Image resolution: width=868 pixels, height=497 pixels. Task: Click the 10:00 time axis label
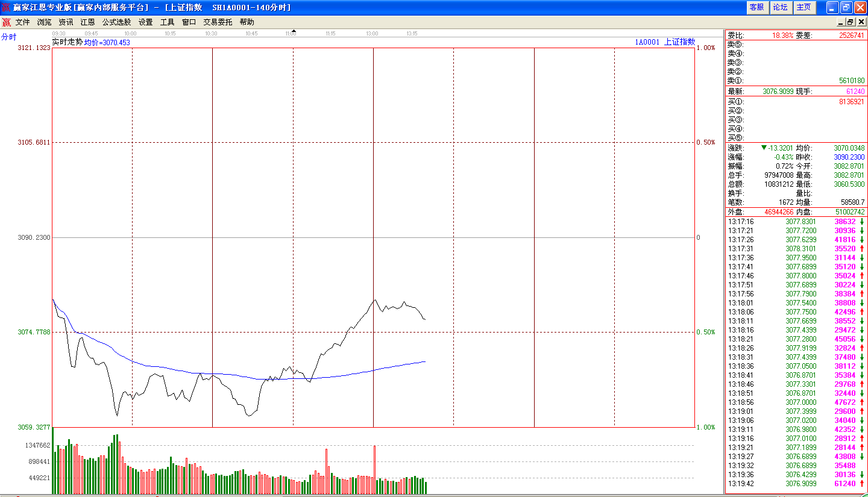pos(130,34)
